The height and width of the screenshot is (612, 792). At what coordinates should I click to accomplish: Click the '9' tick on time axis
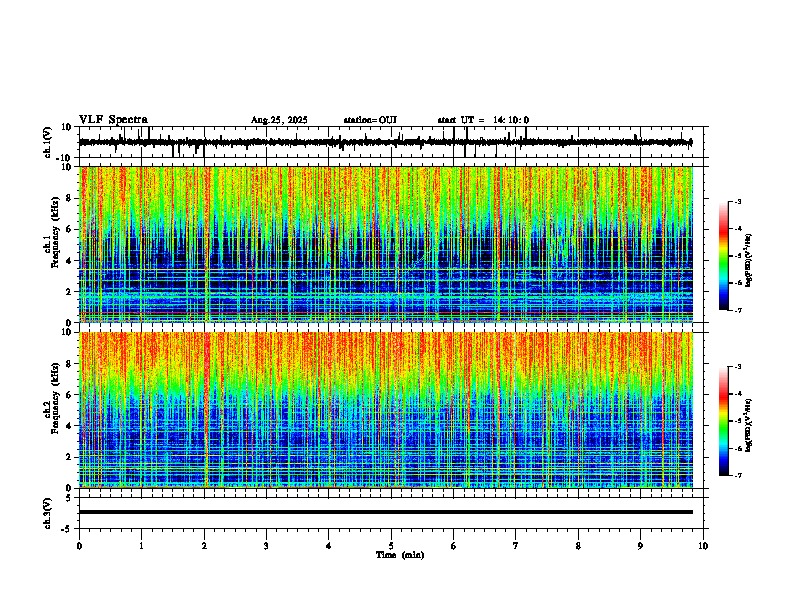click(640, 546)
